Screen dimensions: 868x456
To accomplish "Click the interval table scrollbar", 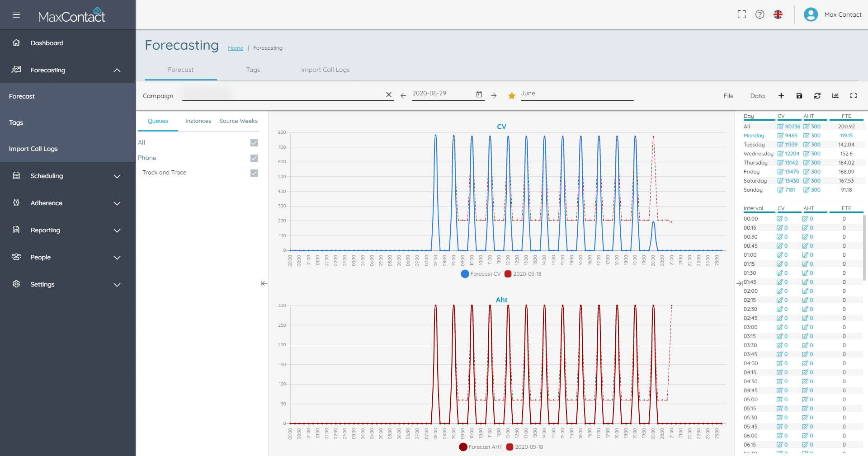I will [x=864, y=248].
